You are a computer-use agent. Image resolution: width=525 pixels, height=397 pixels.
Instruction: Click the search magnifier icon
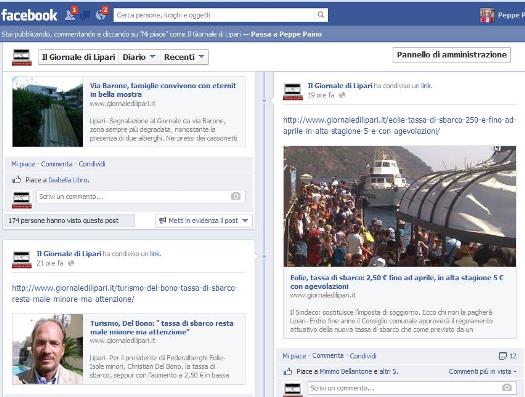[321, 15]
